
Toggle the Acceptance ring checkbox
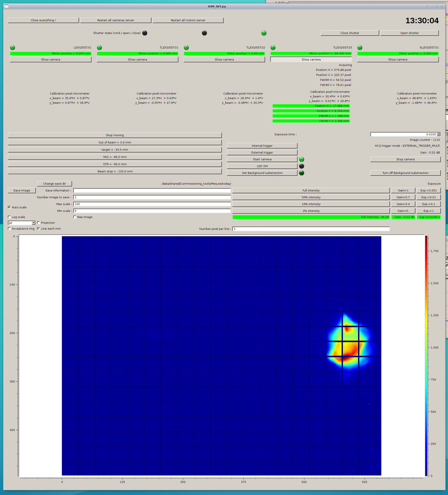[x=9, y=229]
